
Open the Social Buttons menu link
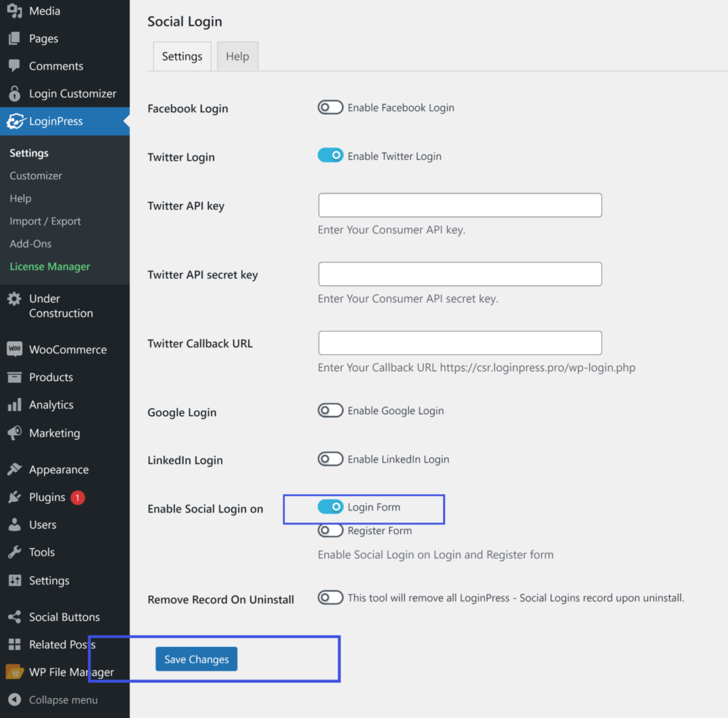65,617
